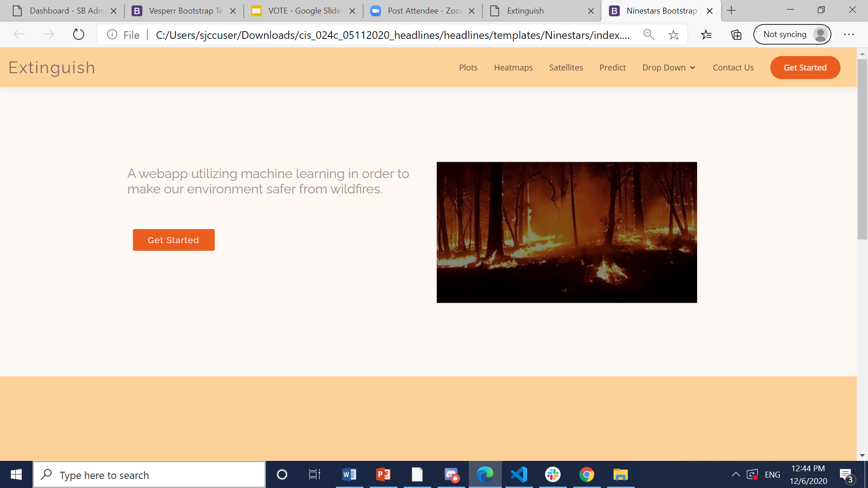View site information icon next to File

tap(112, 35)
